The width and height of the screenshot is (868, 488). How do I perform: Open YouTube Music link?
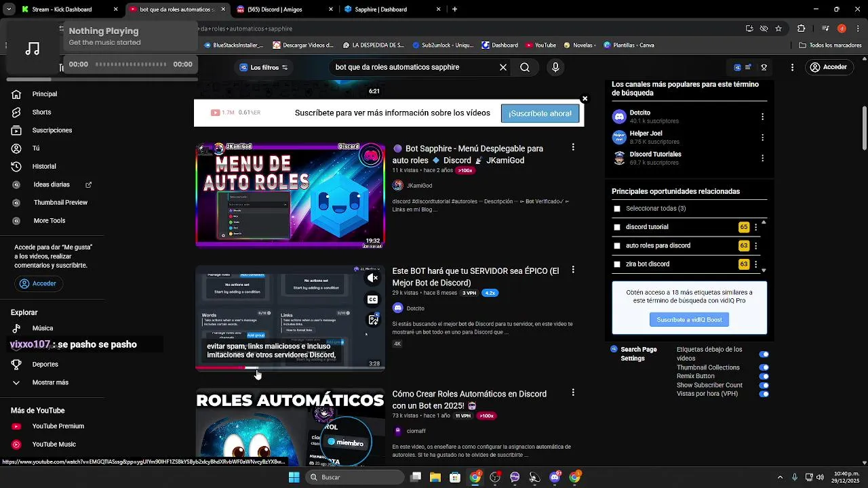(x=54, y=445)
